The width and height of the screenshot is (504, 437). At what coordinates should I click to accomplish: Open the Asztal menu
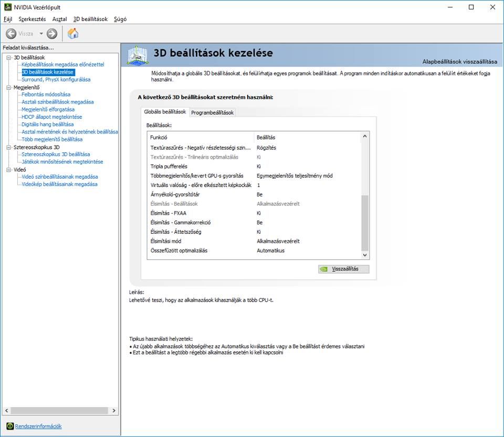(x=59, y=19)
